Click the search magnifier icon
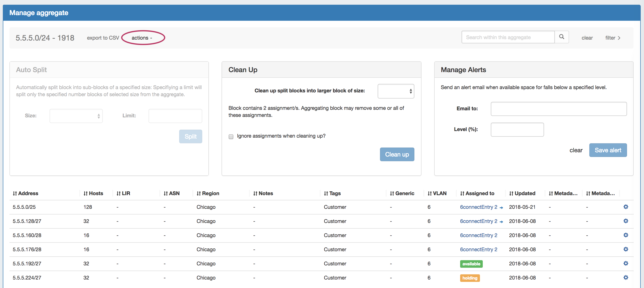644x288 pixels. 561,37
